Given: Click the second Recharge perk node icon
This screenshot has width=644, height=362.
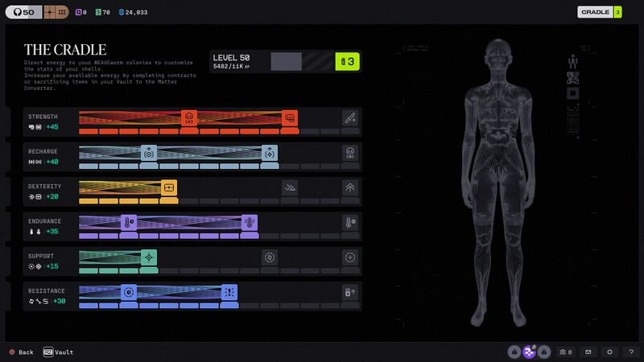Looking at the screenshot, I should (270, 153).
